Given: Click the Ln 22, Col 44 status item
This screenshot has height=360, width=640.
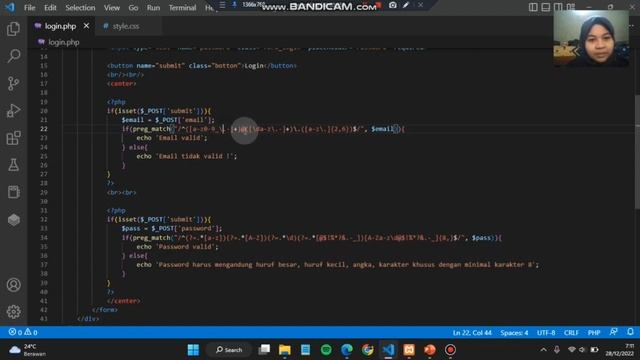Looking at the screenshot, I should 472,333.
